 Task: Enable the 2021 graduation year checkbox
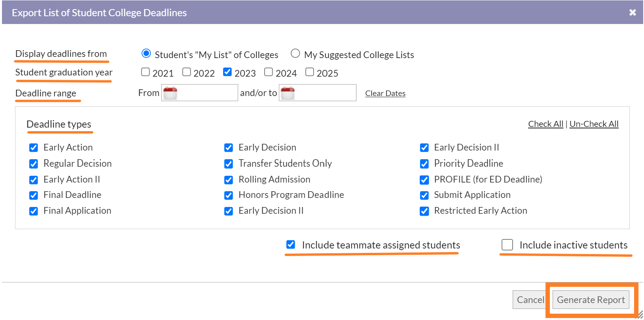145,72
